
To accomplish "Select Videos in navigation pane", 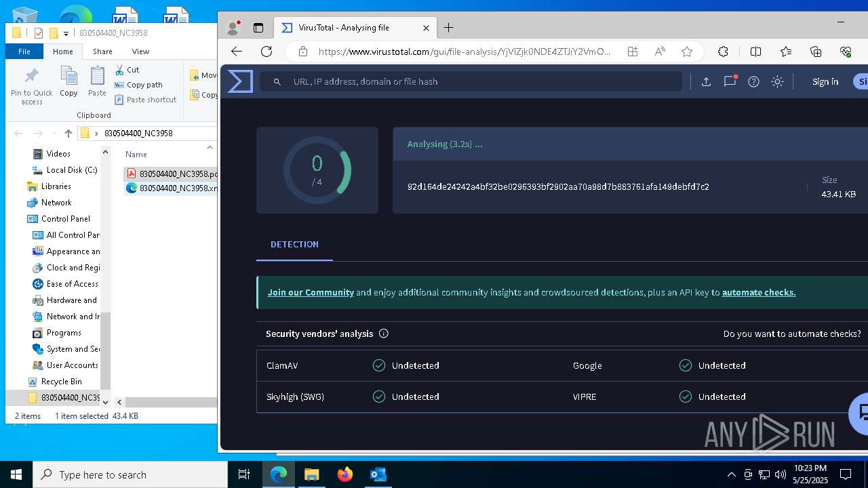I will [x=58, y=154].
